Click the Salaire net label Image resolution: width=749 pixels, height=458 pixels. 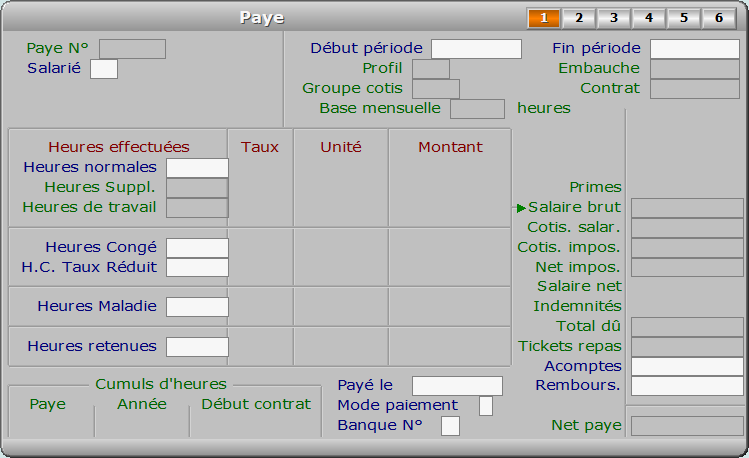pos(579,286)
